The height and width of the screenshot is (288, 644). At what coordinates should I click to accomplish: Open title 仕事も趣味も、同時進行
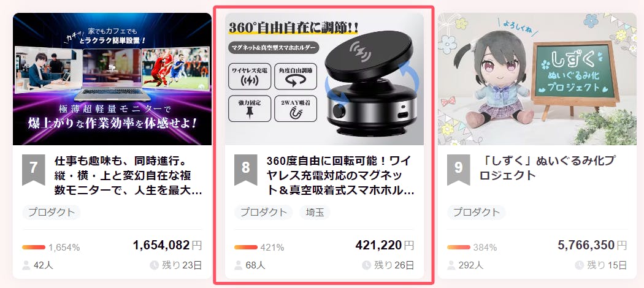click(x=128, y=176)
